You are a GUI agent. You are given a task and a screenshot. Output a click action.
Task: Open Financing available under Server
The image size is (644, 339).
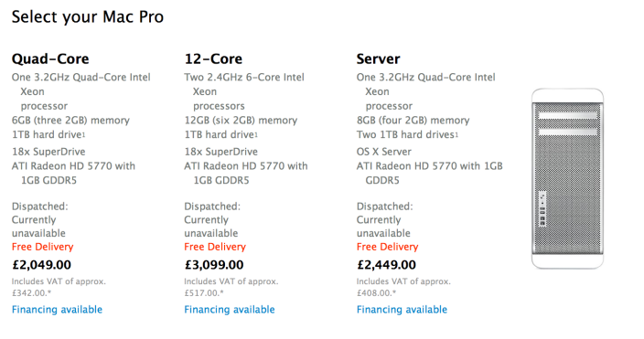[402, 310]
